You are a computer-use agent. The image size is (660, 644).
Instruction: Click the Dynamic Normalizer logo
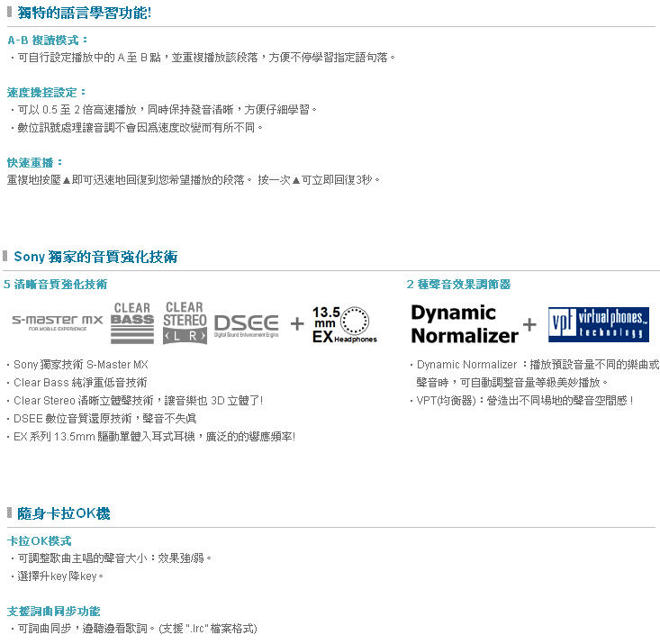click(x=465, y=324)
